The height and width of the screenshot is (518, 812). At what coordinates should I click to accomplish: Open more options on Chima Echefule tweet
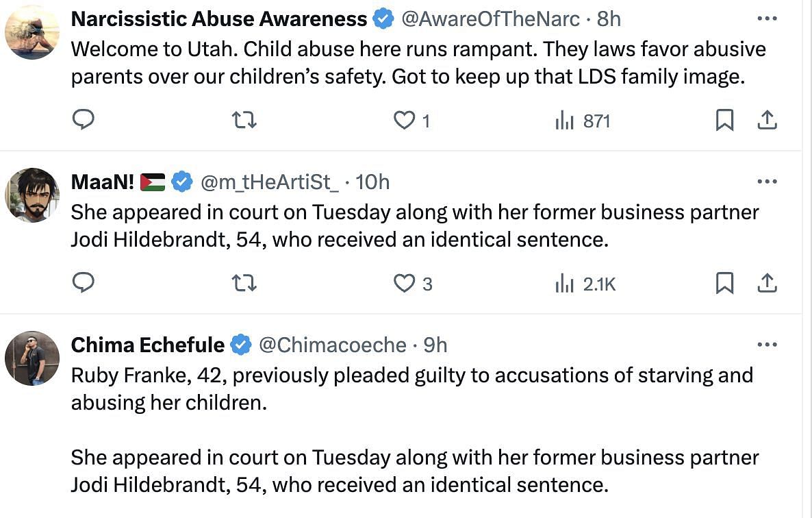[767, 345]
